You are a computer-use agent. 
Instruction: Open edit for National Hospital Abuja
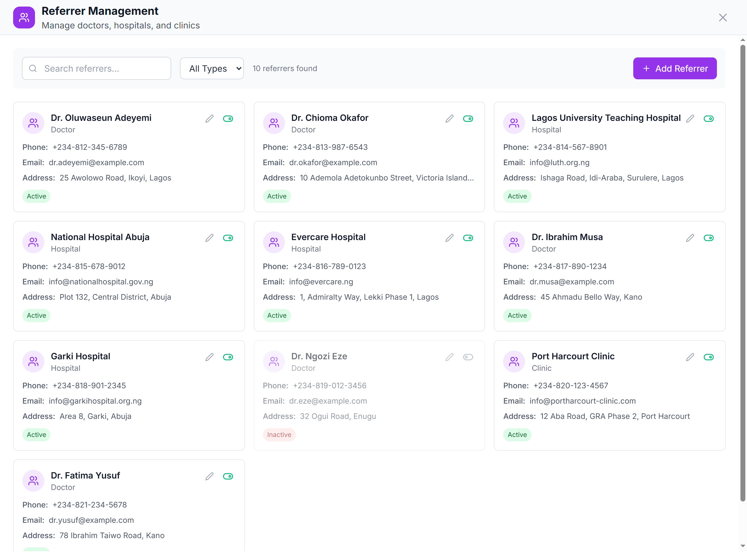point(209,238)
